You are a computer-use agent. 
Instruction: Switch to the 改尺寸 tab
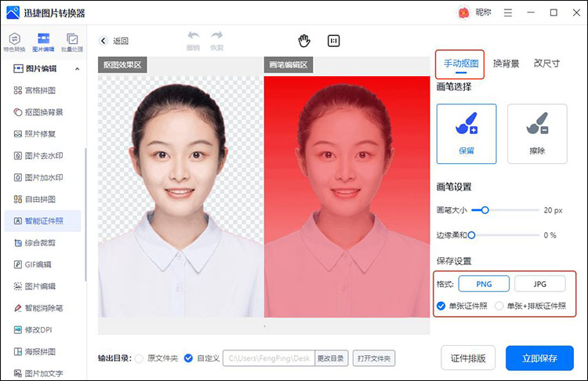click(546, 63)
